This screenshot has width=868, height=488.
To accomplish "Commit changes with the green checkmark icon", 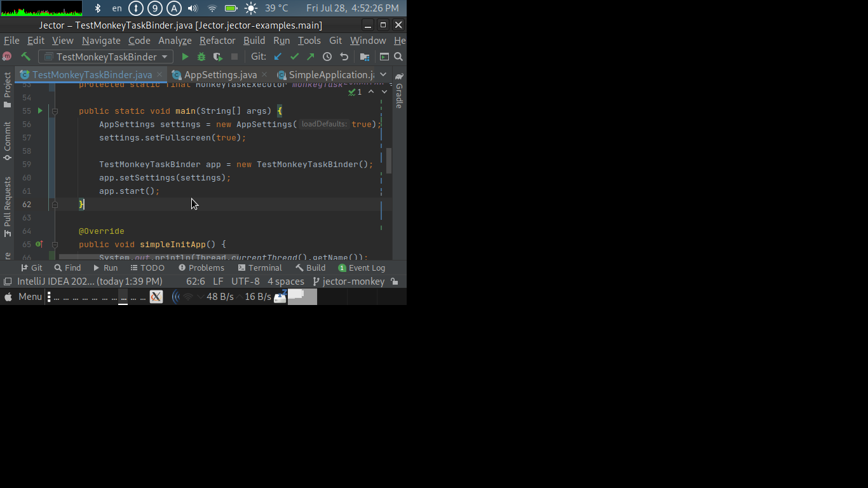I will click(294, 57).
